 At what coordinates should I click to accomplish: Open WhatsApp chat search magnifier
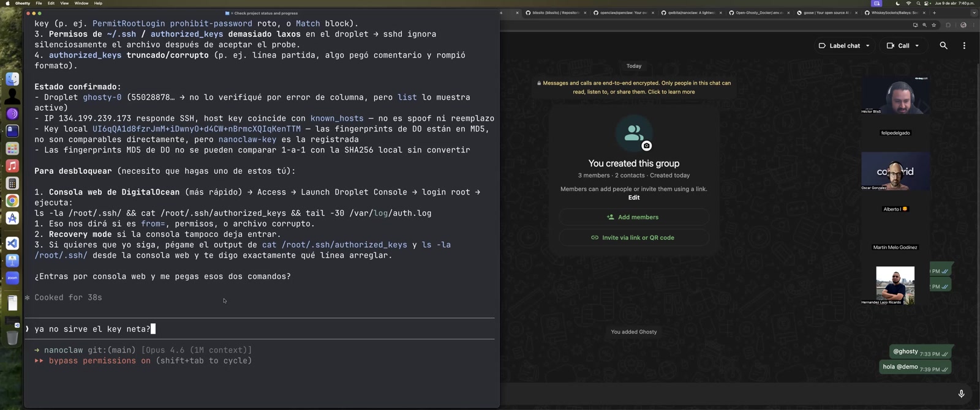coord(943,45)
